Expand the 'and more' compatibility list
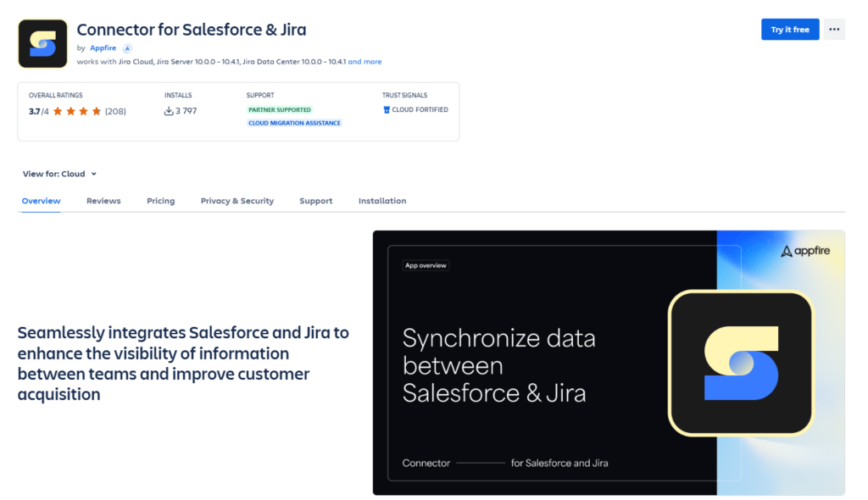The width and height of the screenshot is (868, 500). 364,62
